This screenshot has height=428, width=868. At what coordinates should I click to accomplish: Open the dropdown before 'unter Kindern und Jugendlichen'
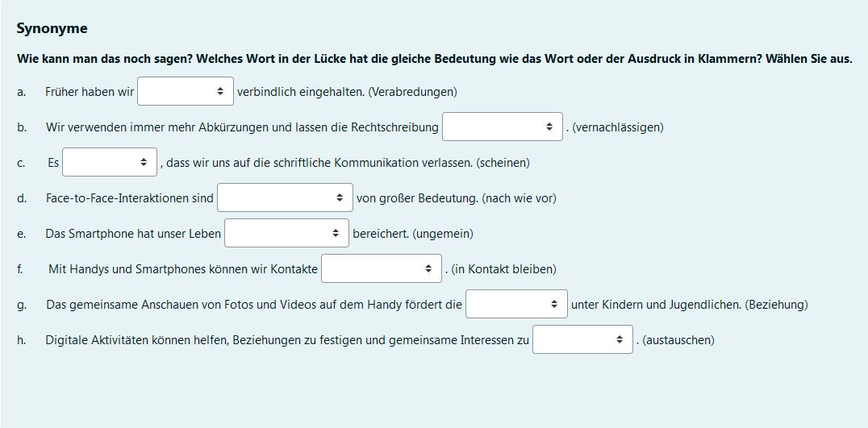click(516, 305)
